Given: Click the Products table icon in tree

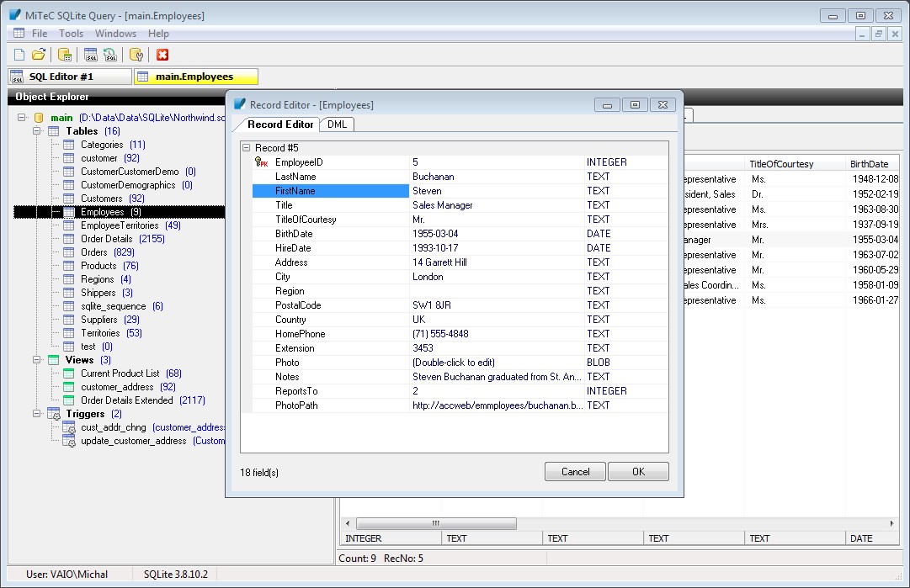Looking at the screenshot, I should [68, 266].
